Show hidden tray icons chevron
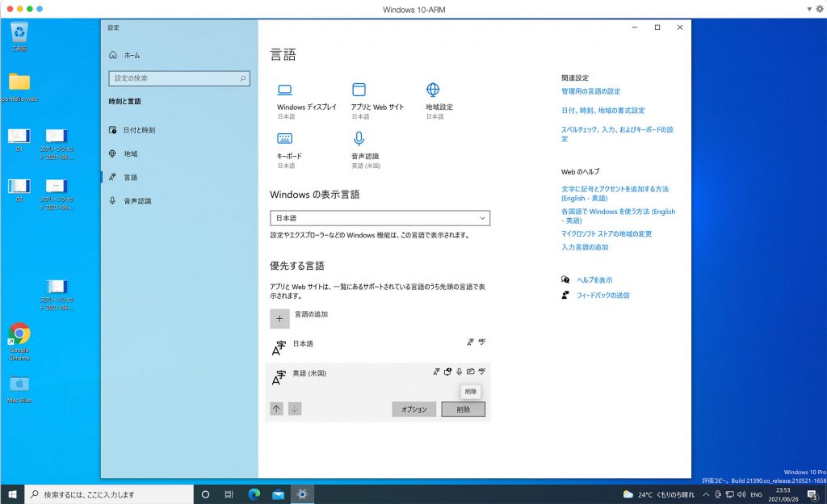This screenshot has height=504, width=827. [706, 494]
